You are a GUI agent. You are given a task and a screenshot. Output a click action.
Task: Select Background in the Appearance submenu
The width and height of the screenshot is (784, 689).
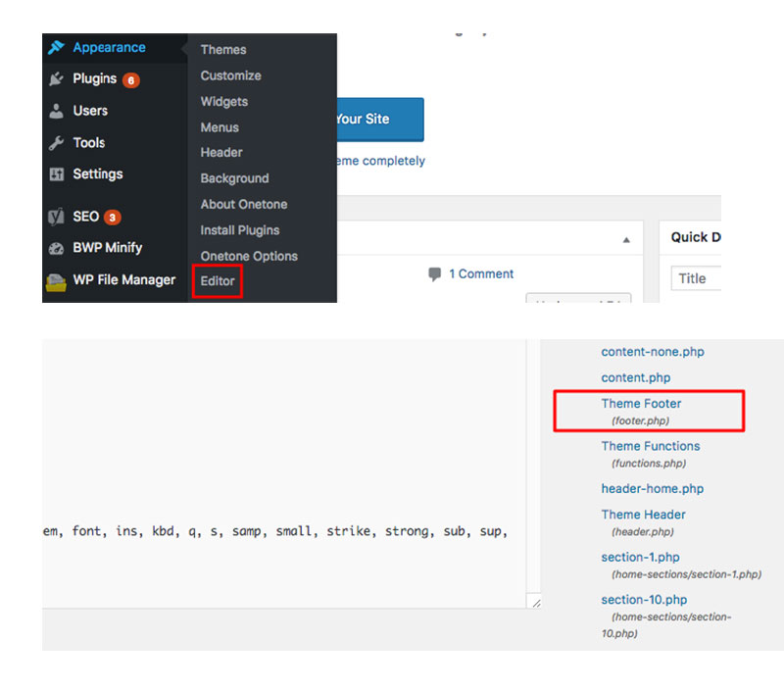(x=234, y=178)
